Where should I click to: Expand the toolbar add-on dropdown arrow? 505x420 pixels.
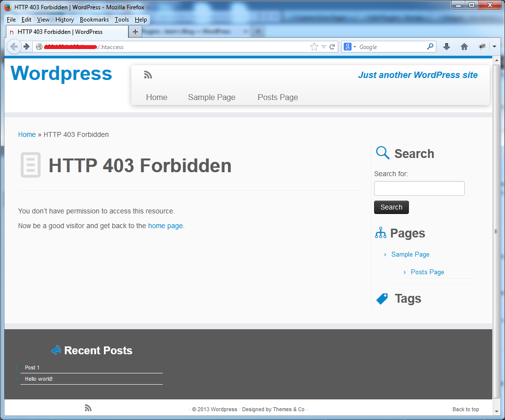coord(494,47)
